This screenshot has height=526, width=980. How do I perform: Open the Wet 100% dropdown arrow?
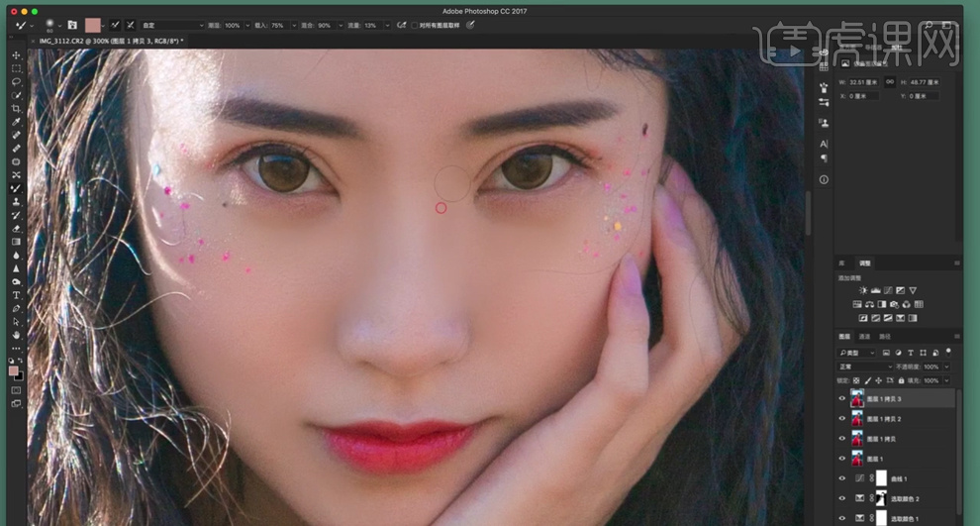click(x=247, y=26)
